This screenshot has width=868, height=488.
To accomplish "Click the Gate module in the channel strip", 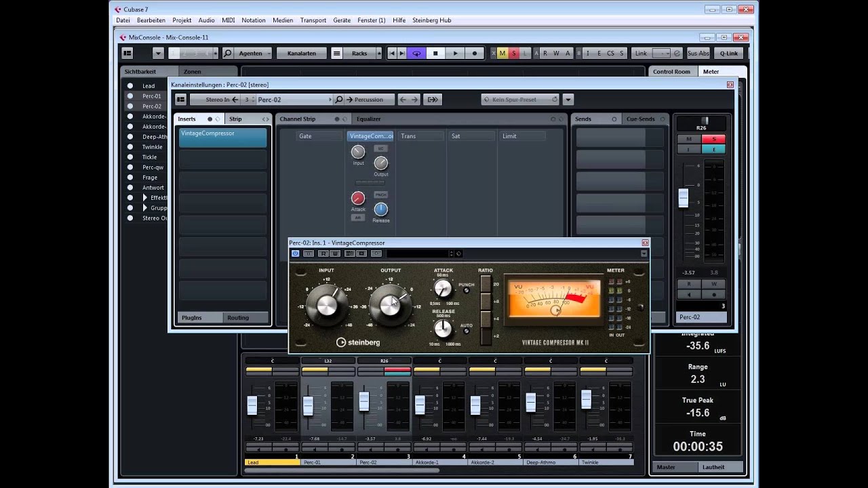I will pos(319,136).
